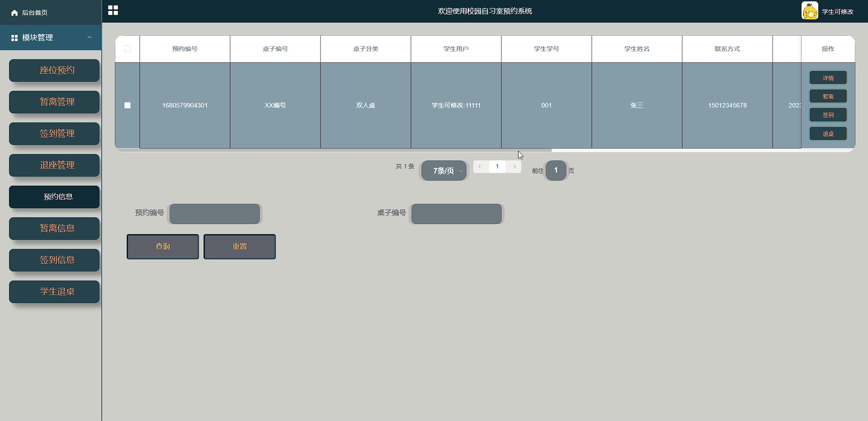
Task: Click the home icon beside 后台首页
Action: 14,13
